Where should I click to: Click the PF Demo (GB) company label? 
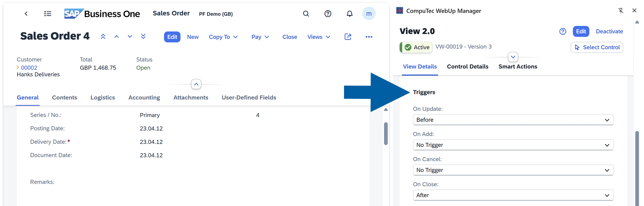216,14
